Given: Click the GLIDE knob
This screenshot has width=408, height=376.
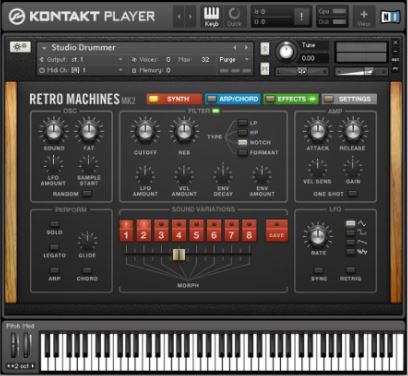Looking at the screenshot, I should [x=87, y=242].
